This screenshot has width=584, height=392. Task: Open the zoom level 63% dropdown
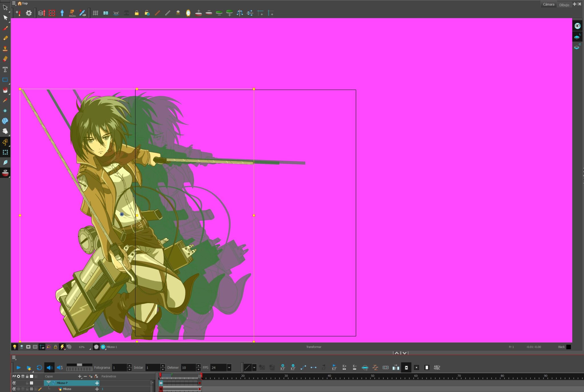click(90, 348)
